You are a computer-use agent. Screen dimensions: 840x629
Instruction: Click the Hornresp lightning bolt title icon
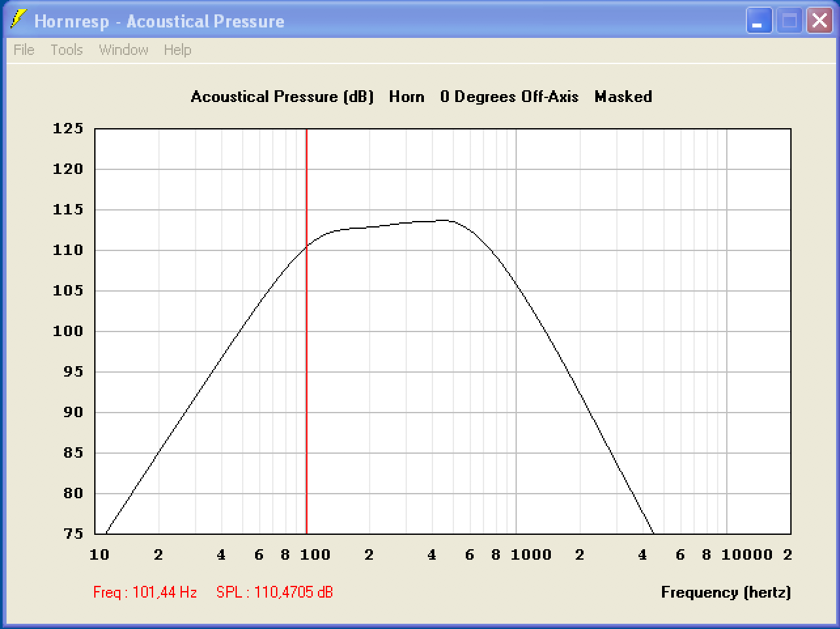(19, 20)
